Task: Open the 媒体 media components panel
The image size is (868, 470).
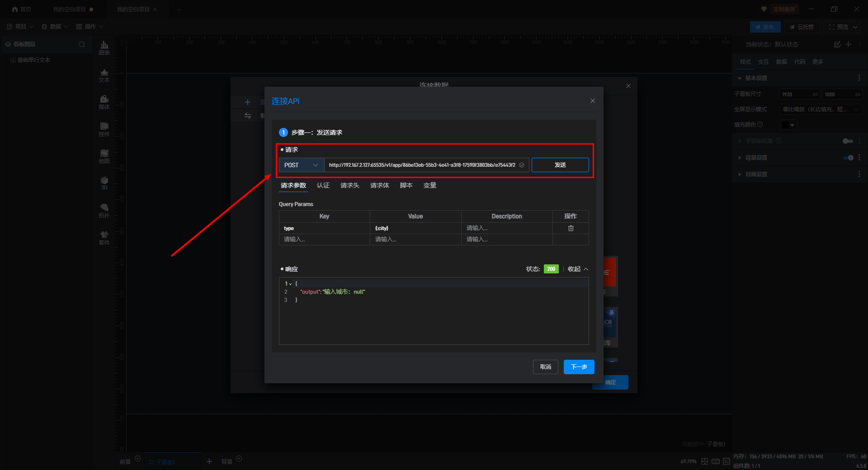Action: 104,102
